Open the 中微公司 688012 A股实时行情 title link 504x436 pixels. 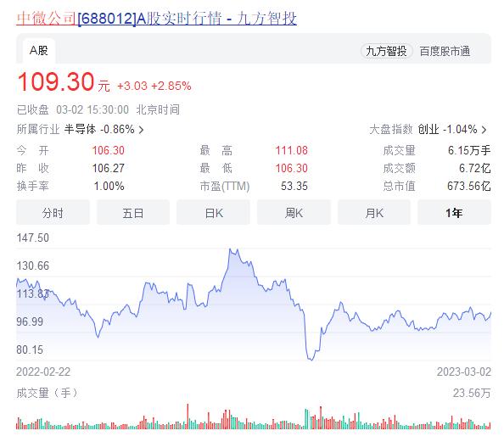tap(156, 19)
